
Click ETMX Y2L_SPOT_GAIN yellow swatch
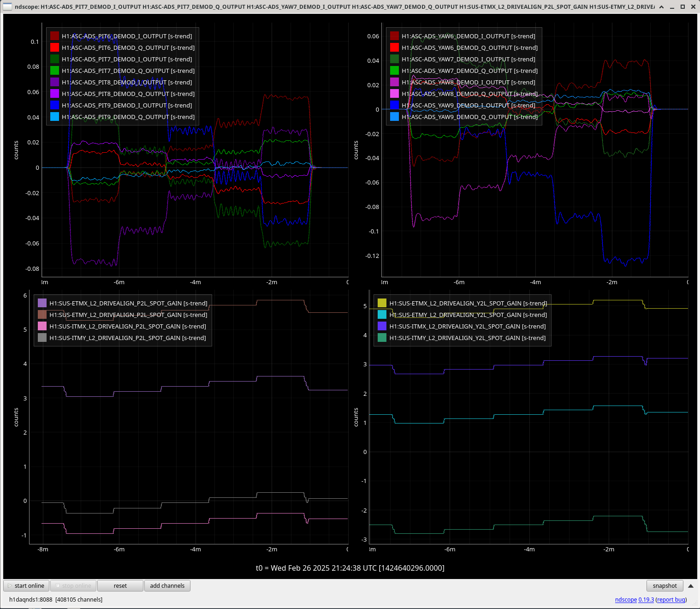click(382, 303)
